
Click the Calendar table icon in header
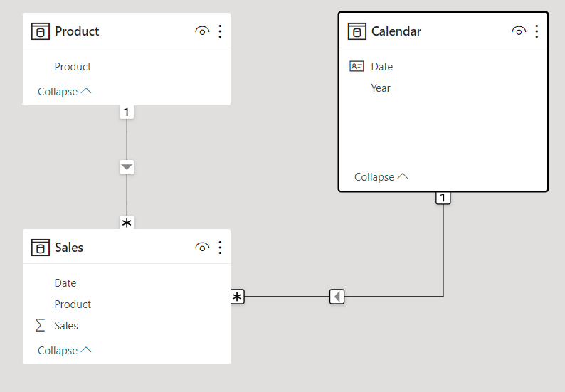pos(357,31)
